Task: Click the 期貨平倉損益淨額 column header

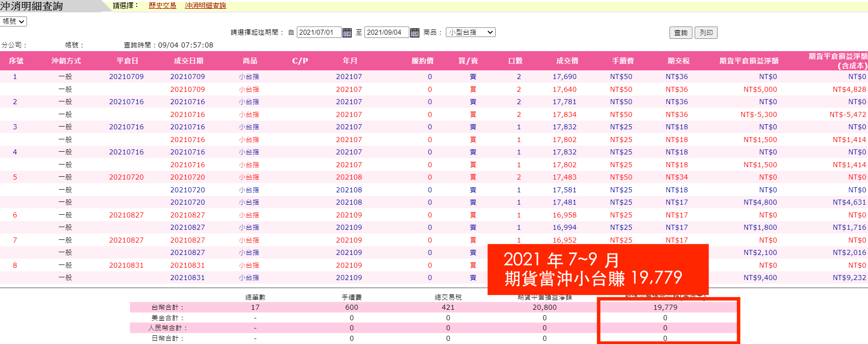Action: (749, 61)
